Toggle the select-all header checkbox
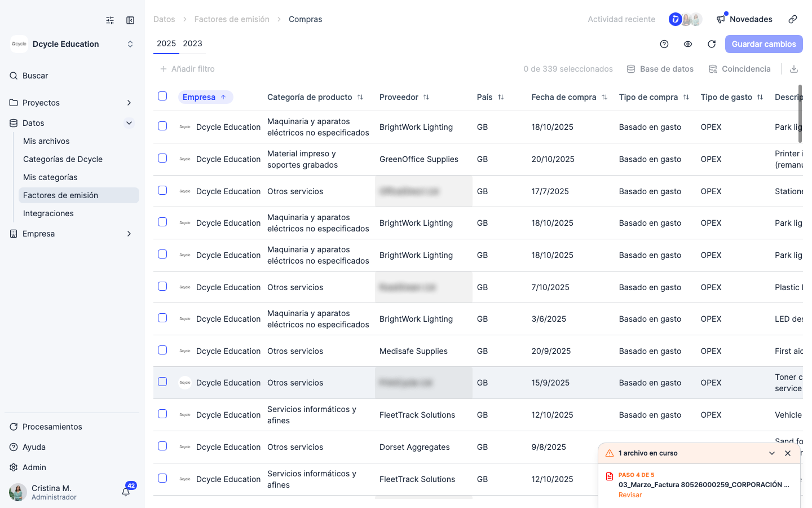Viewport: 812px width, 508px height. coord(162,96)
